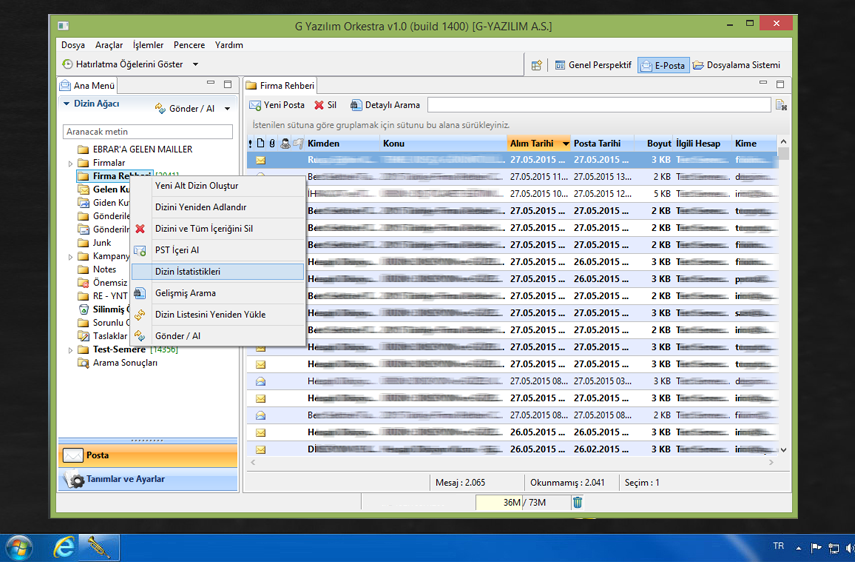
Task: Maximize the Ana Menü panel
Action: pos(228,84)
